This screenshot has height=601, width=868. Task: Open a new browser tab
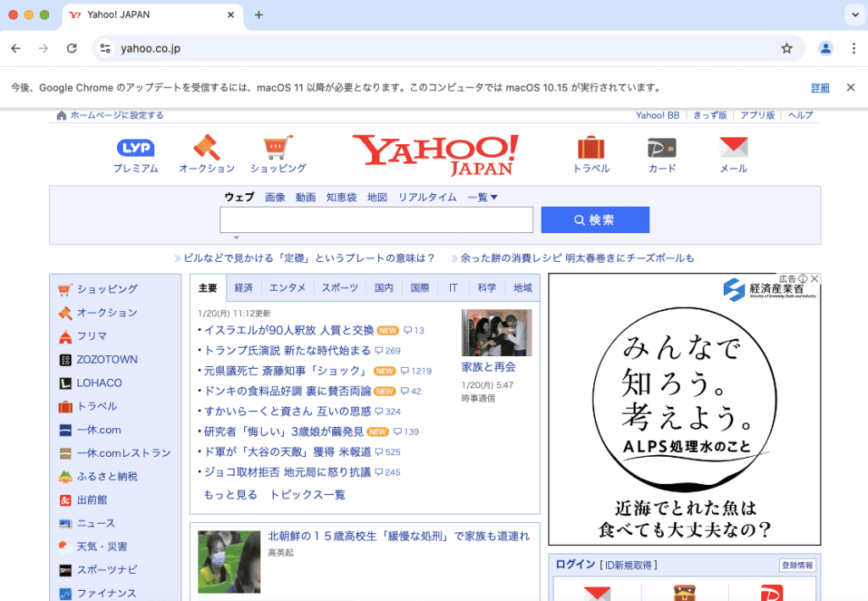[x=259, y=15]
